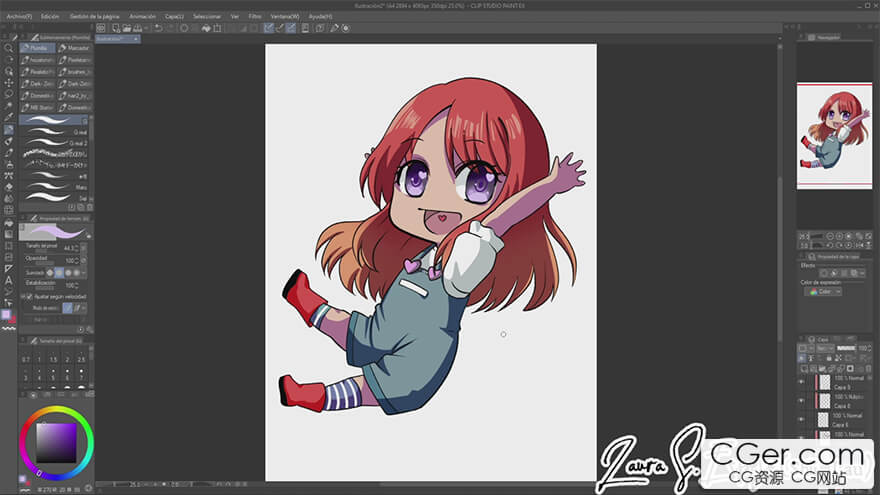880x495 pixels.
Task: Open the Gestión de la página menu
Action: click(94, 17)
